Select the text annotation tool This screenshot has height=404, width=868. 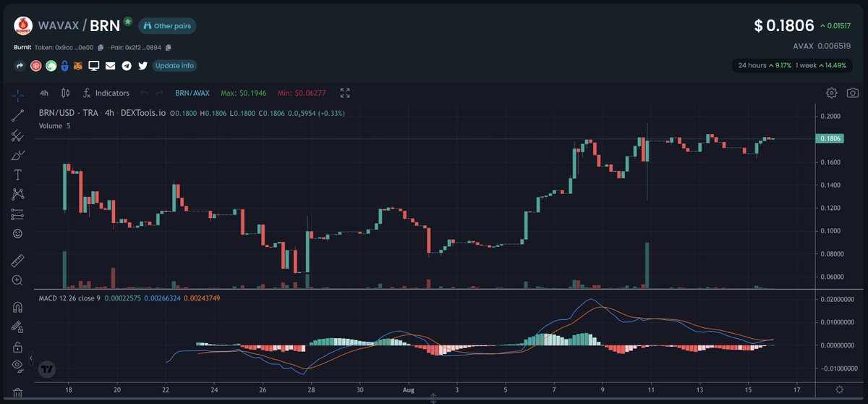tap(18, 174)
